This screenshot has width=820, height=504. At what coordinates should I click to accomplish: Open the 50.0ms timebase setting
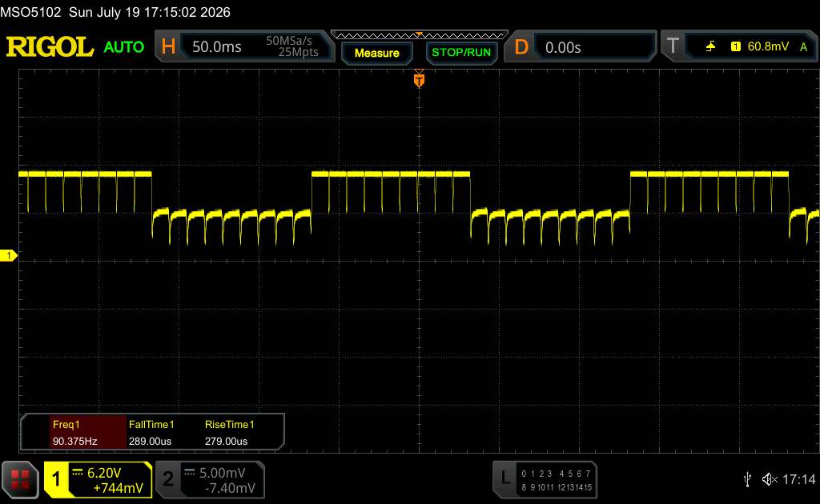(216, 47)
